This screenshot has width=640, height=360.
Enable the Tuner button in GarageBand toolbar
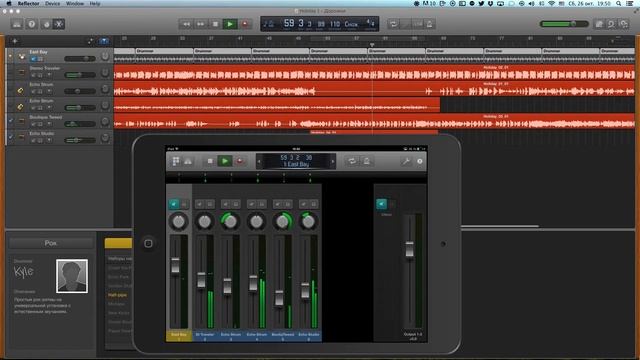point(405,24)
